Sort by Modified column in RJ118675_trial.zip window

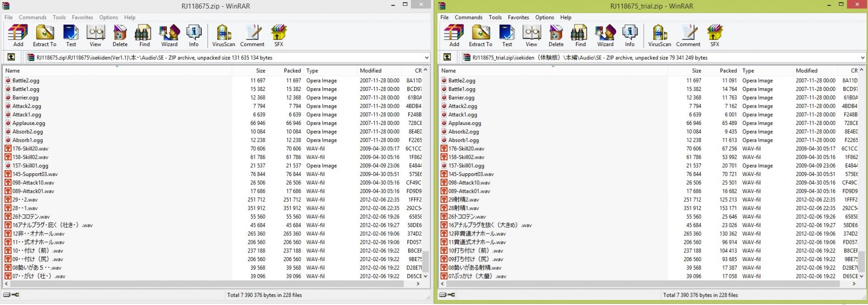click(815, 71)
